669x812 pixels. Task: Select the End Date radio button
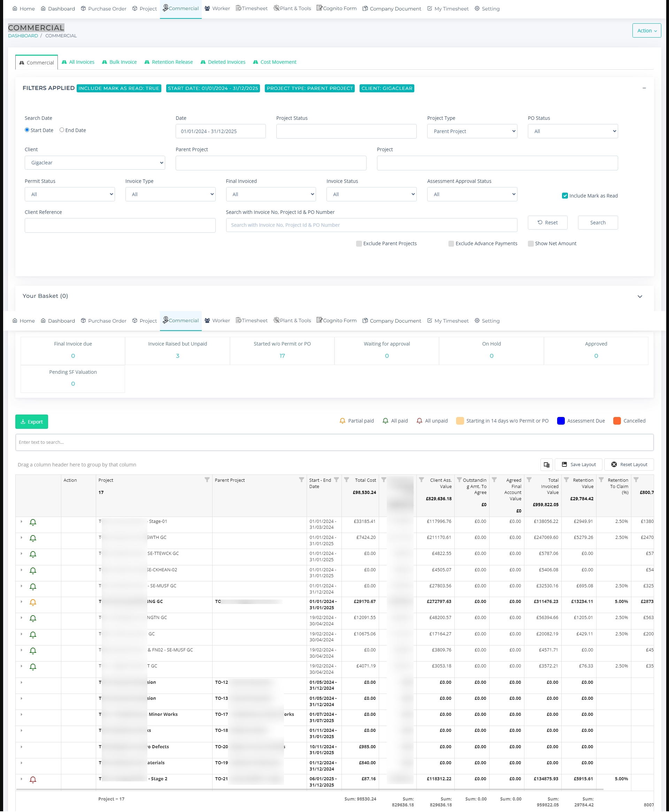click(62, 130)
